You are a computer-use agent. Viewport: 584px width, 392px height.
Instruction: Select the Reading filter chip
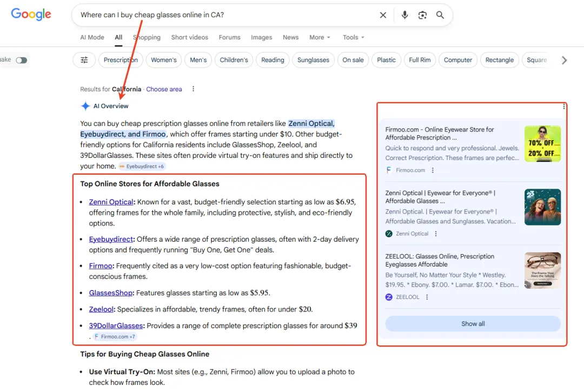coord(273,60)
